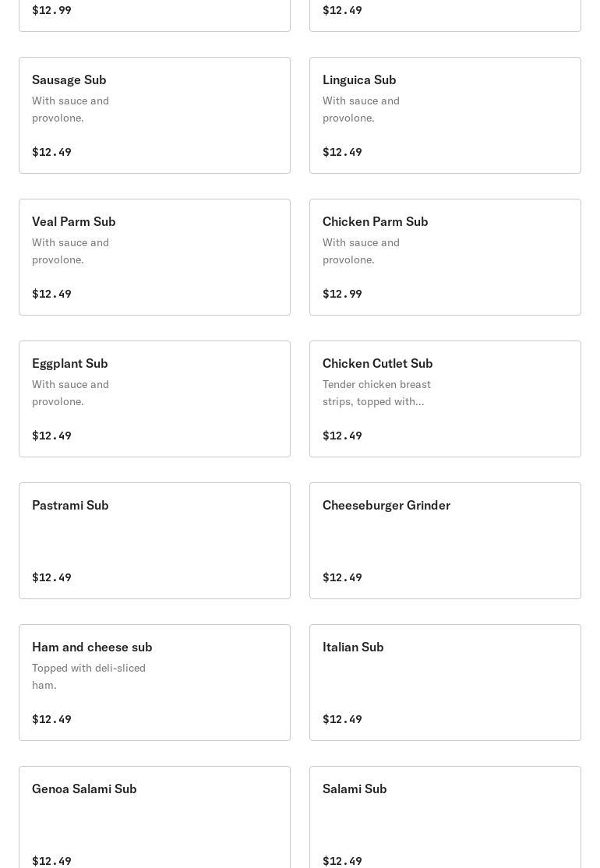Open the Ham and cheese sub
The width and height of the screenshot is (600, 868).
[x=154, y=683]
